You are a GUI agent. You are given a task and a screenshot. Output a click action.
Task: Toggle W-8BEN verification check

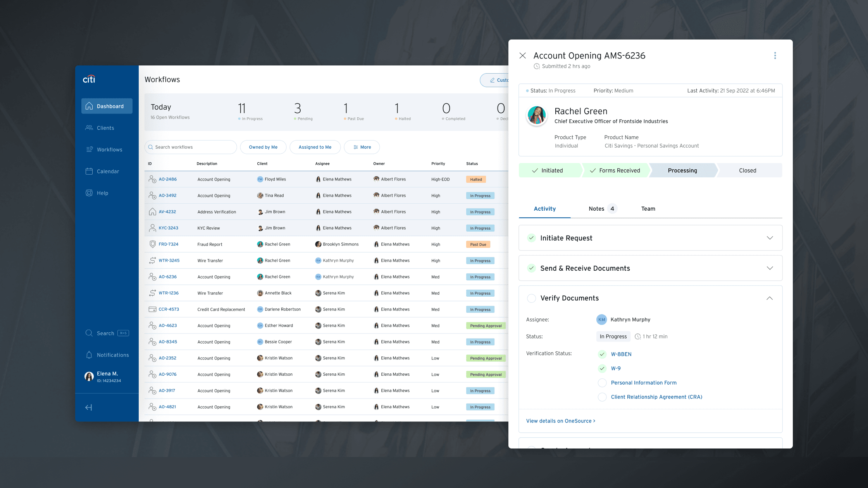[x=602, y=354]
